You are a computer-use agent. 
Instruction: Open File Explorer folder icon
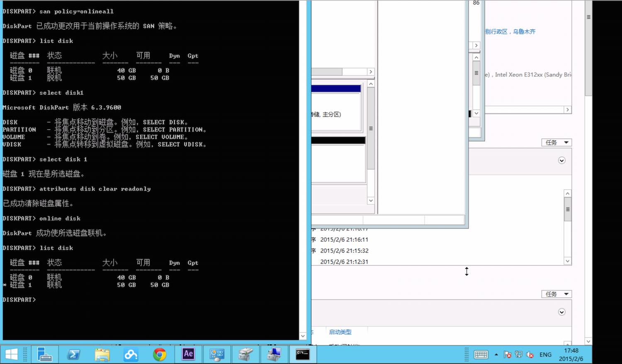[x=102, y=354]
